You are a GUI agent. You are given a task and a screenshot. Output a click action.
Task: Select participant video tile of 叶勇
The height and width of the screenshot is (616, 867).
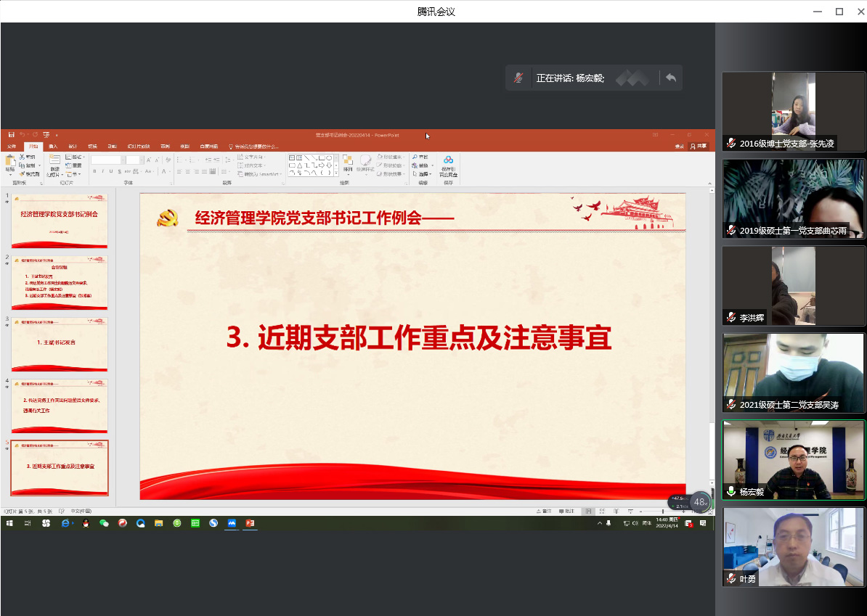(x=794, y=547)
